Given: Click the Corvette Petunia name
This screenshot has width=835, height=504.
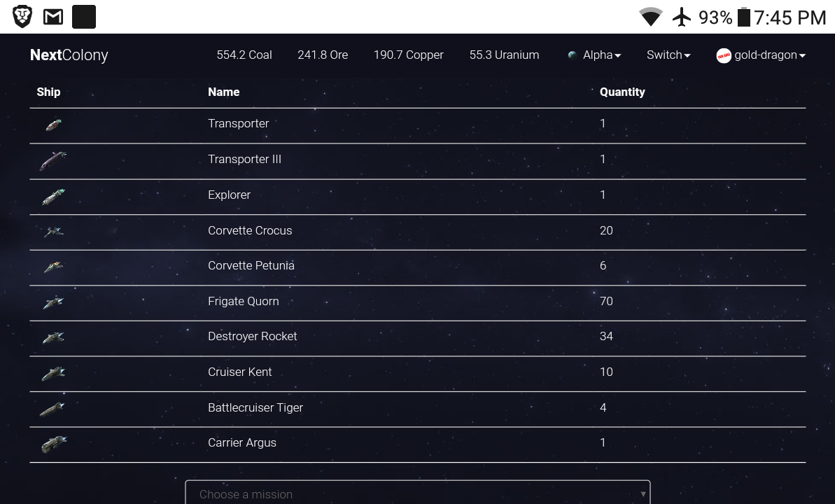Looking at the screenshot, I should 251,266.
